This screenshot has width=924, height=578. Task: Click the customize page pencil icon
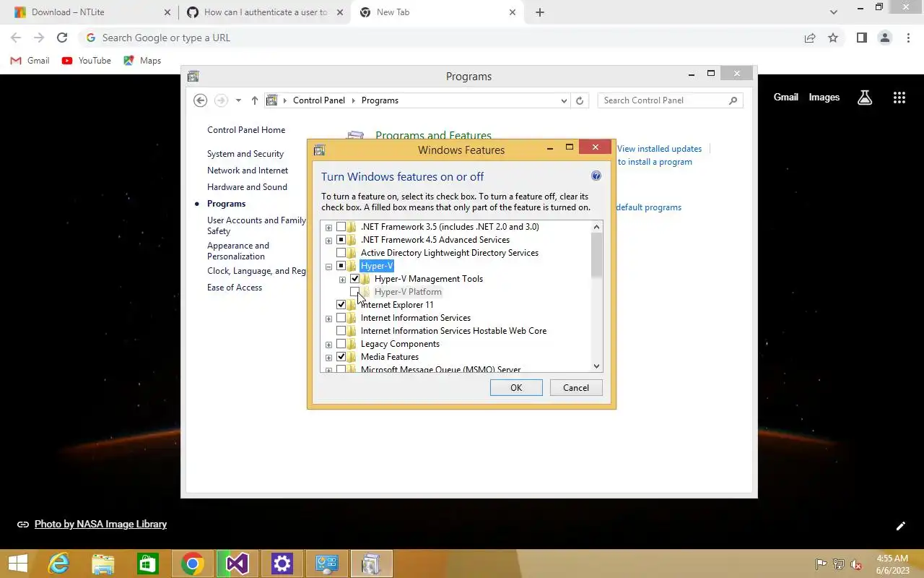point(900,526)
